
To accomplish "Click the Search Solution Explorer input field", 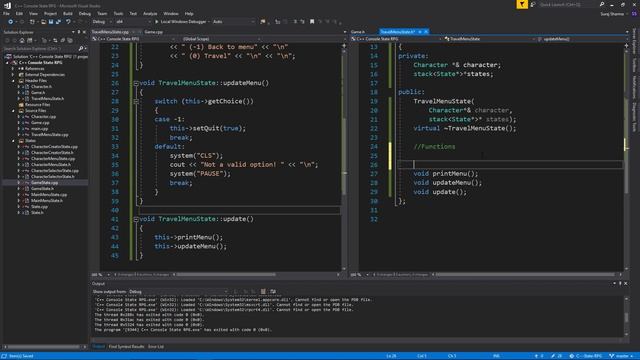I will pos(40,49).
